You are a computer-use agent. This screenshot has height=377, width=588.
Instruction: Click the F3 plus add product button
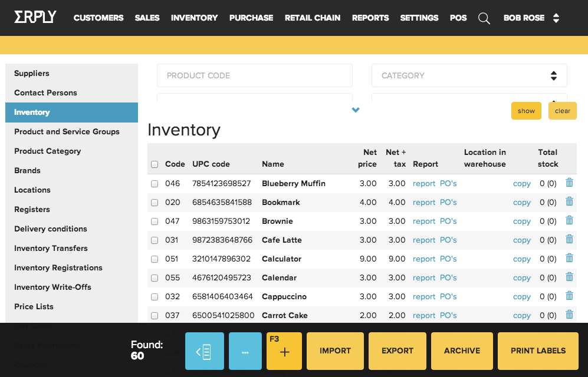click(x=284, y=351)
